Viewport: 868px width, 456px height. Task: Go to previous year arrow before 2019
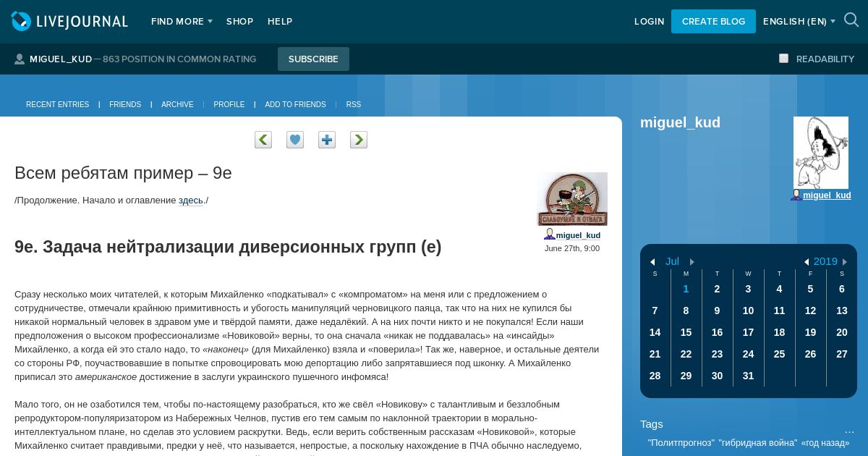pos(807,262)
